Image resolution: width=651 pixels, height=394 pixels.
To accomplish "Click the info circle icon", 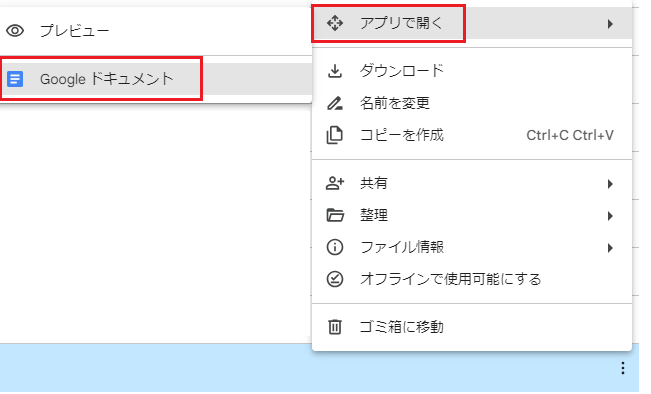I will click(335, 247).
